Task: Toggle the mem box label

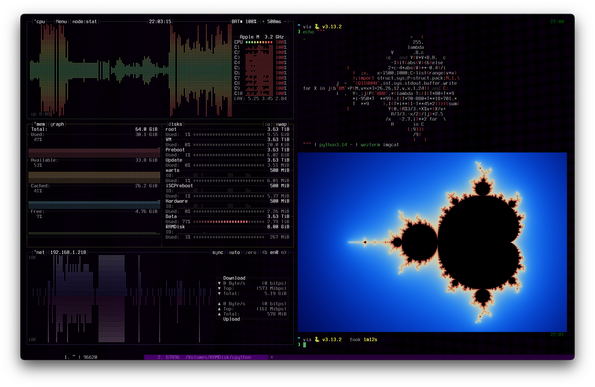Action: 40,124
